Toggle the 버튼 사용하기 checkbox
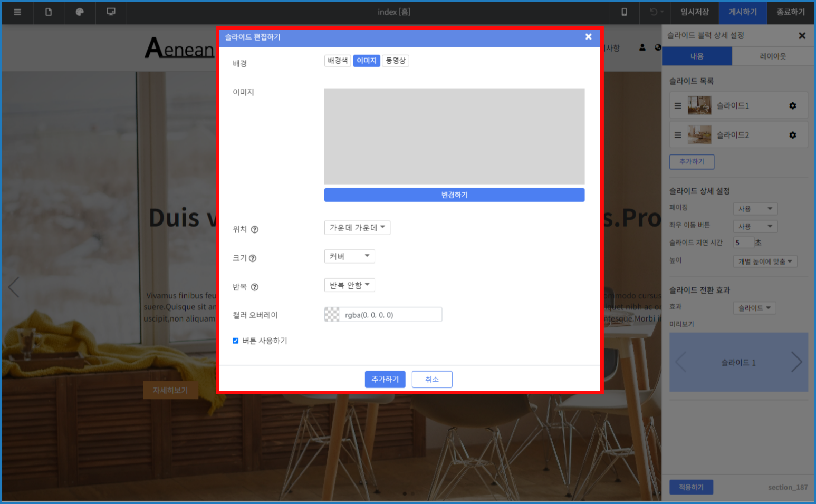The image size is (816, 504). coord(236,341)
